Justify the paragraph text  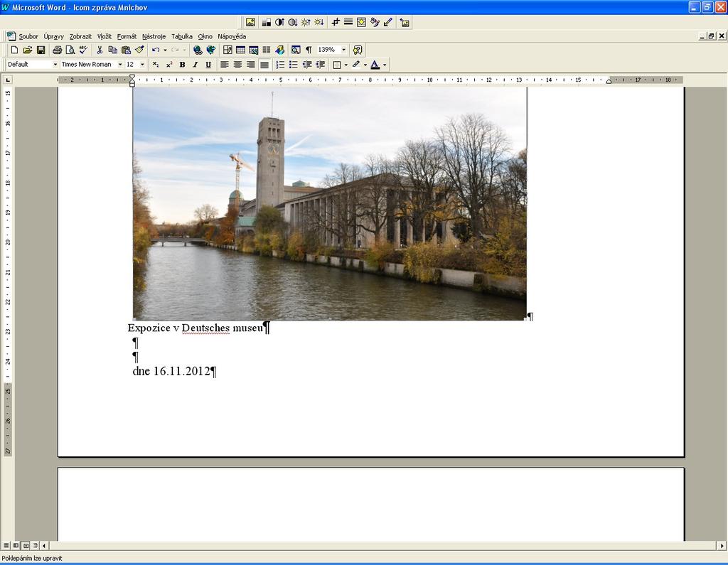coord(264,65)
